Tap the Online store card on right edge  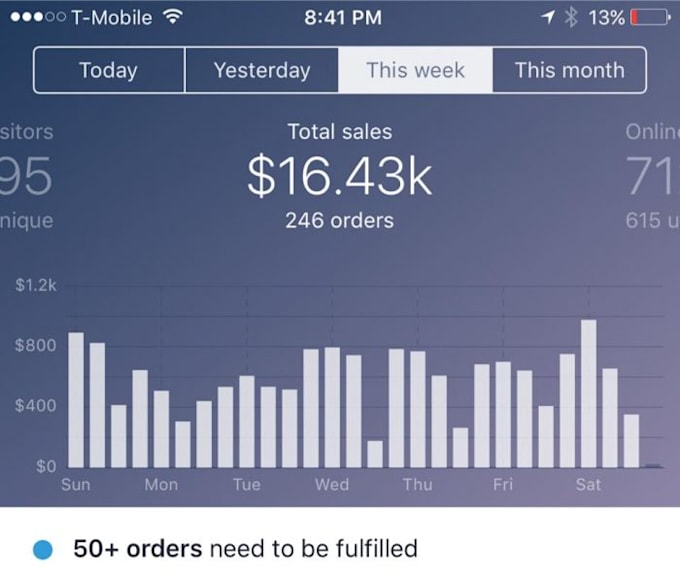(652, 176)
